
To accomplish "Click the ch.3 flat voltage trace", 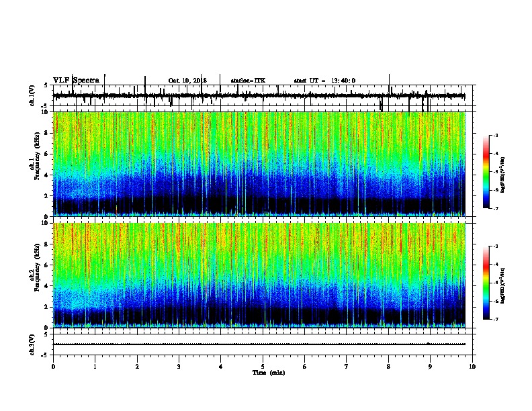I will pyautogui.click(x=259, y=345).
